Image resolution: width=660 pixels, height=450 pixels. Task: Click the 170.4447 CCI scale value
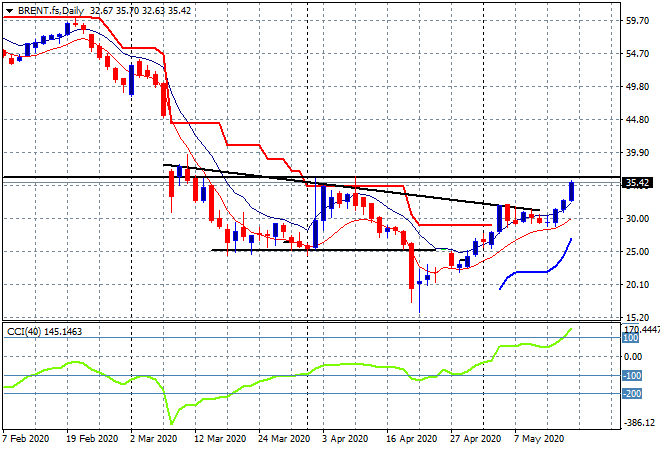coord(639,329)
